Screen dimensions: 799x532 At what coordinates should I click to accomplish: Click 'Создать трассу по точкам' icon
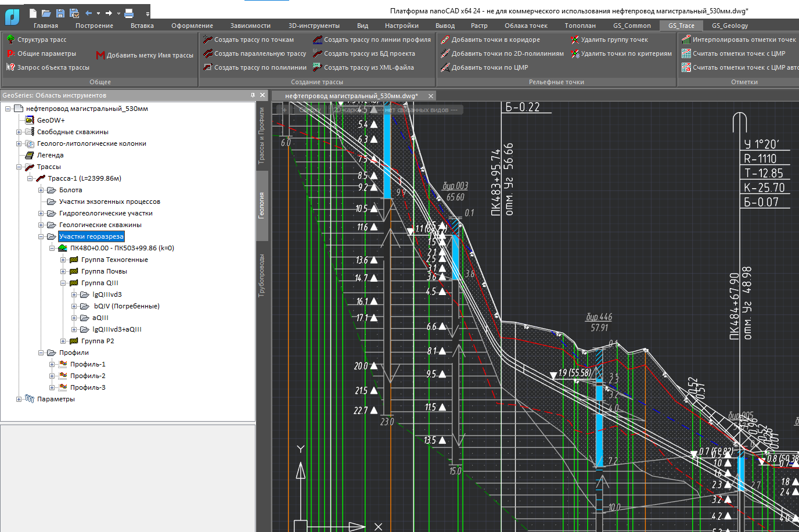208,39
